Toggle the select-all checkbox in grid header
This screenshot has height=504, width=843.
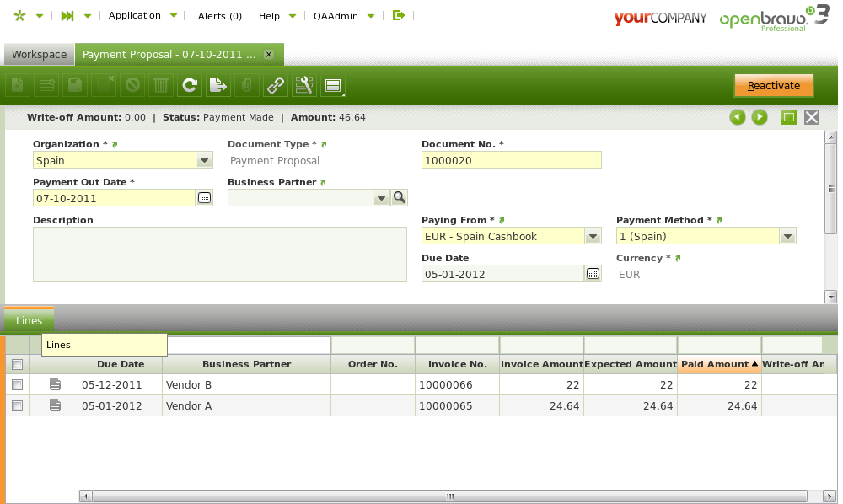(17, 364)
